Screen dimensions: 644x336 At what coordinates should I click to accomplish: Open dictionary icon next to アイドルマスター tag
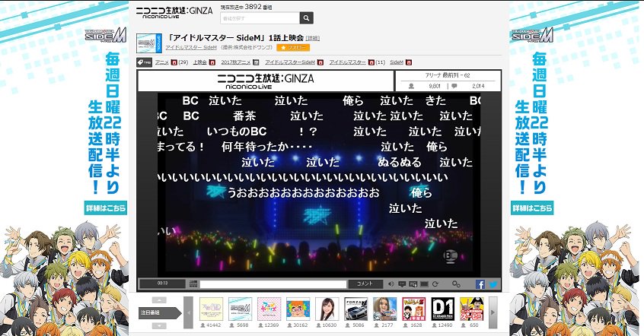click(x=371, y=62)
